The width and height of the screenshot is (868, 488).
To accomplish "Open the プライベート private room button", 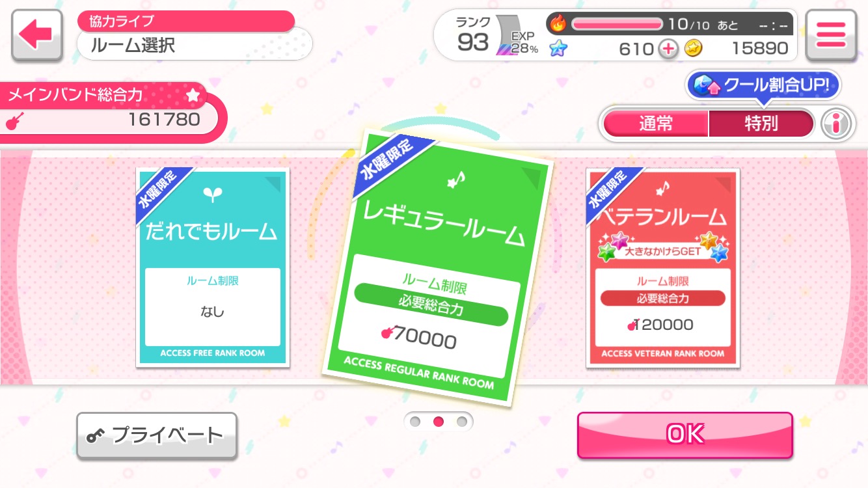I will (x=157, y=436).
